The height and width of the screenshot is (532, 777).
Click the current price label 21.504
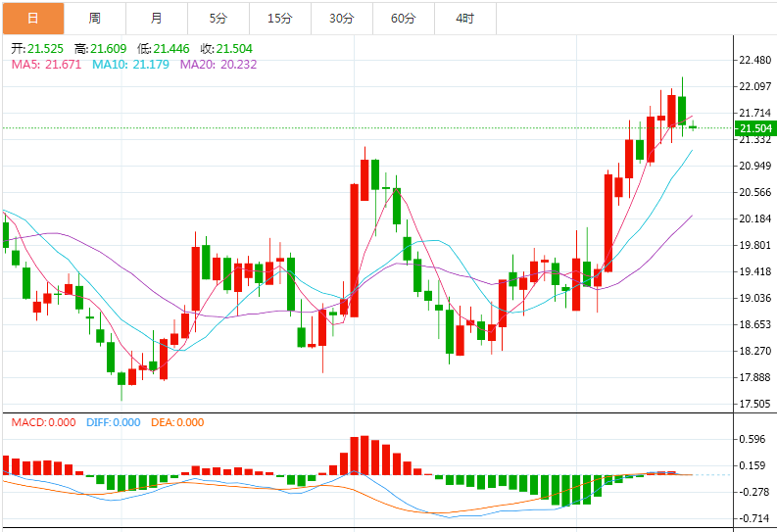coord(755,128)
